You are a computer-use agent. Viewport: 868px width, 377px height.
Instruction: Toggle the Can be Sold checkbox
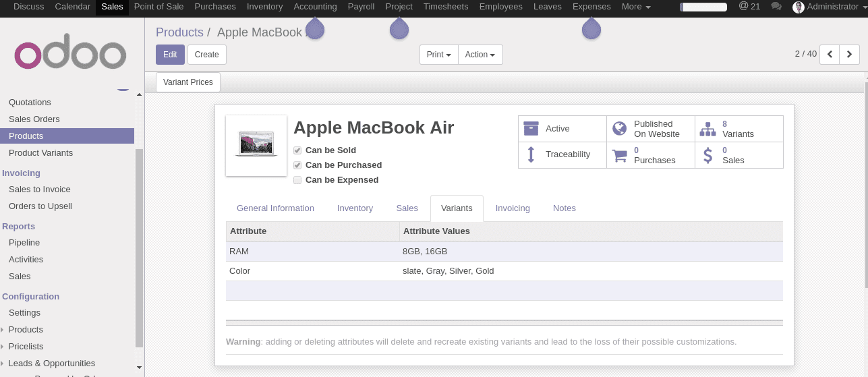(297, 150)
